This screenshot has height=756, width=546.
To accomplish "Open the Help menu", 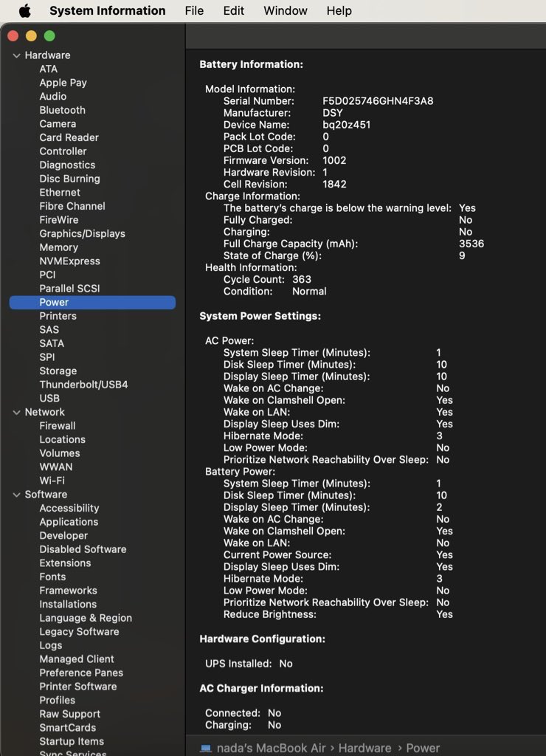I will click(x=339, y=10).
